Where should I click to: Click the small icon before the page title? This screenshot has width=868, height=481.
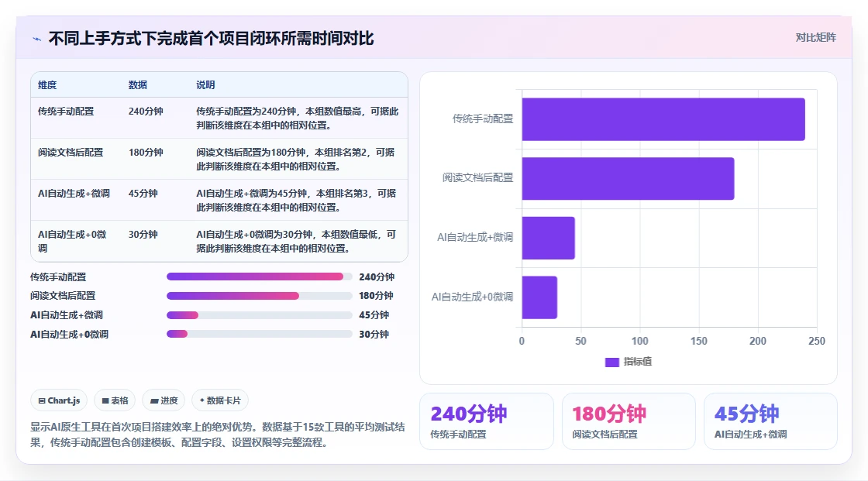coord(37,40)
